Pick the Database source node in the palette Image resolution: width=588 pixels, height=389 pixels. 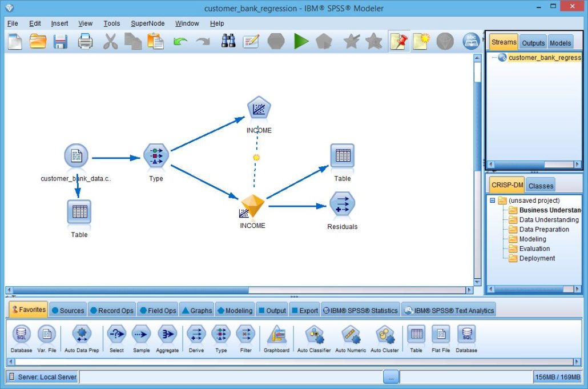point(21,338)
